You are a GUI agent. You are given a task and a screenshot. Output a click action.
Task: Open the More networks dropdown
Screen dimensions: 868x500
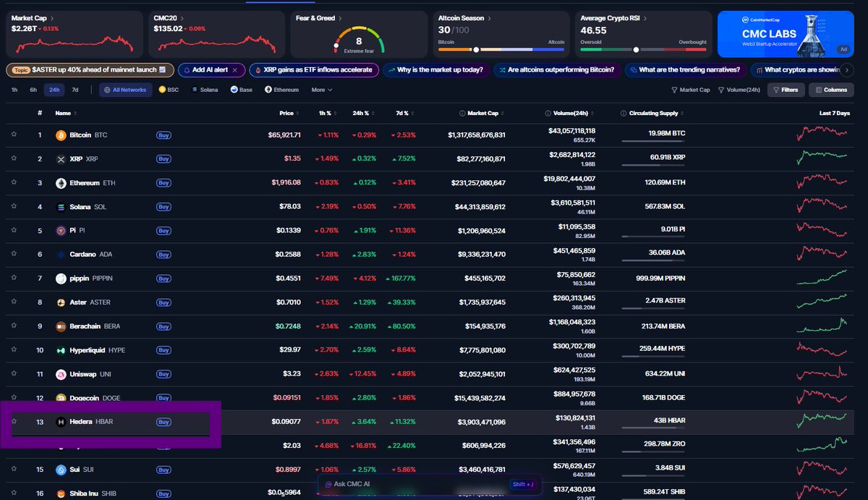pyautogui.click(x=322, y=90)
